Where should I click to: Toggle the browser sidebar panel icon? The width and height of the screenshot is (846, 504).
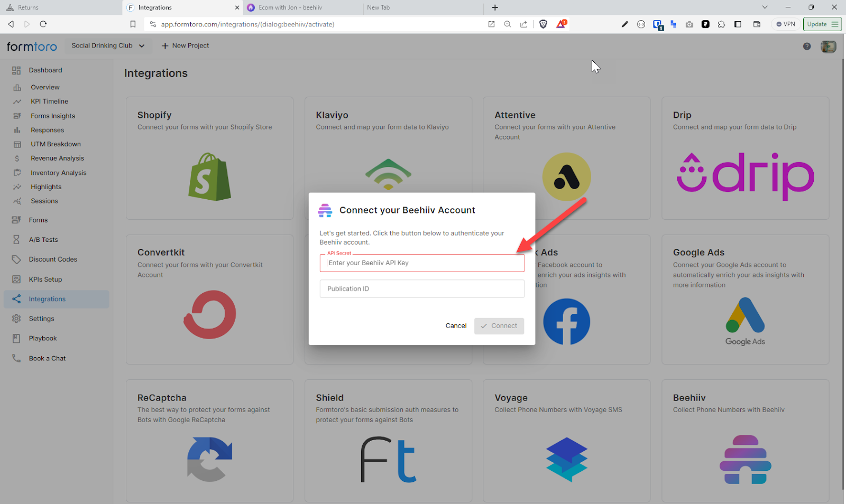tap(738, 24)
